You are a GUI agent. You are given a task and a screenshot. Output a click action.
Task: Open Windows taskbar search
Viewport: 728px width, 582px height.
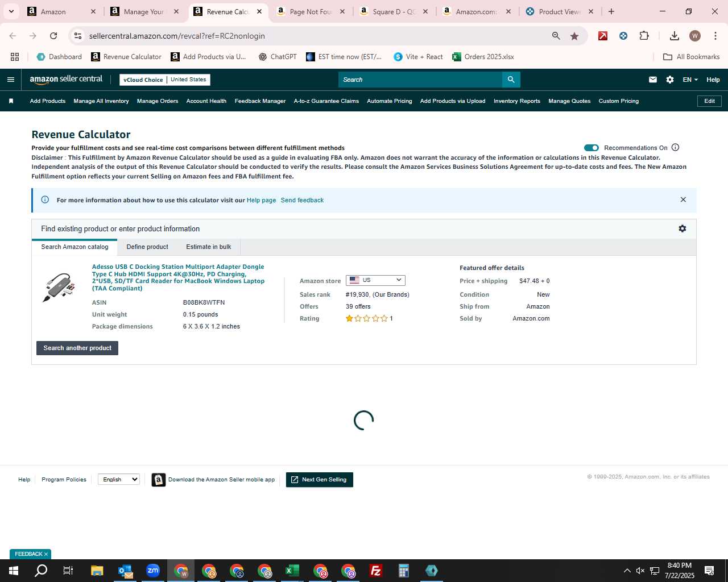point(41,571)
